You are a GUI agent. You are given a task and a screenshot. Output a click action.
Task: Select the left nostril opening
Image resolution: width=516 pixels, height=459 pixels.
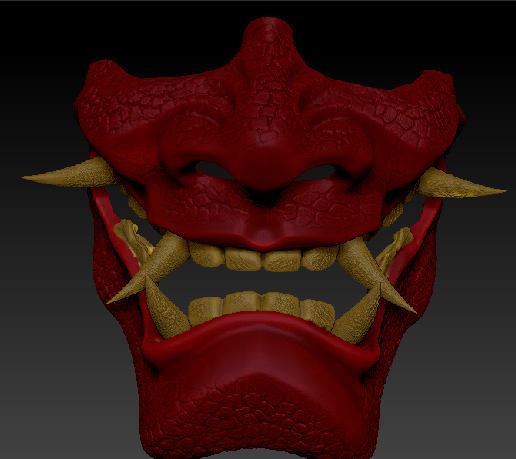pyautogui.click(x=213, y=169)
